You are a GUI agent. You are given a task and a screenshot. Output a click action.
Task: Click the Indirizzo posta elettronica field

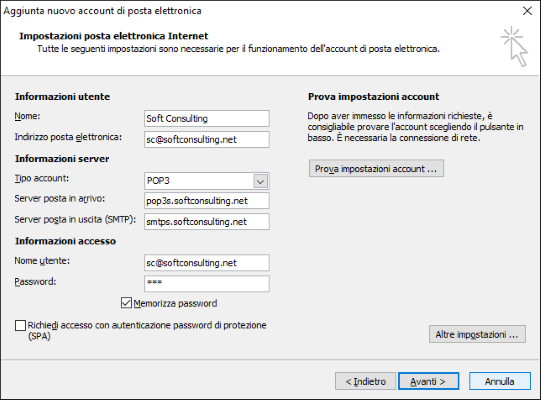pyautogui.click(x=207, y=139)
